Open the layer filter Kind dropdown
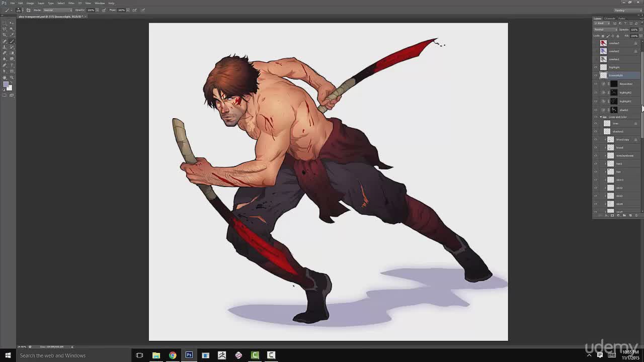 click(x=602, y=23)
